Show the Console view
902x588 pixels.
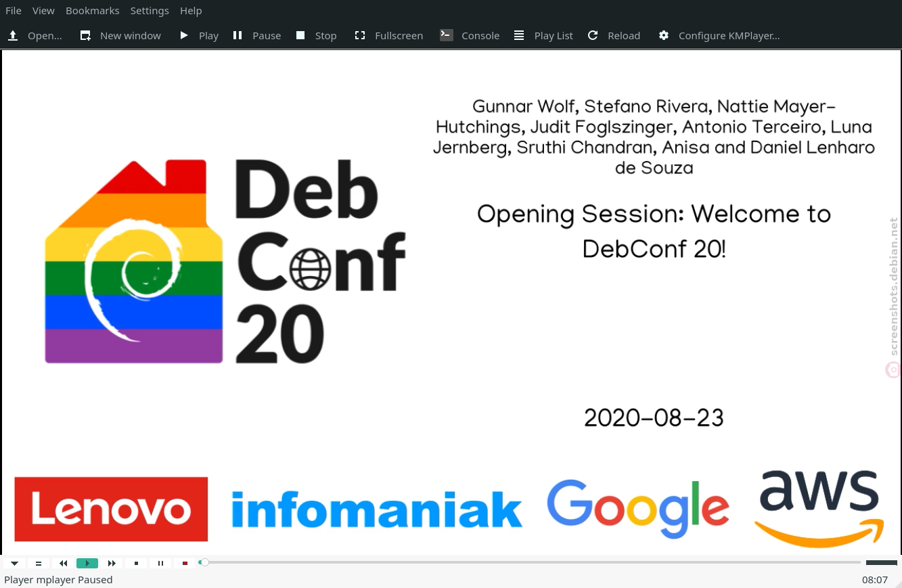click(470, 35)
